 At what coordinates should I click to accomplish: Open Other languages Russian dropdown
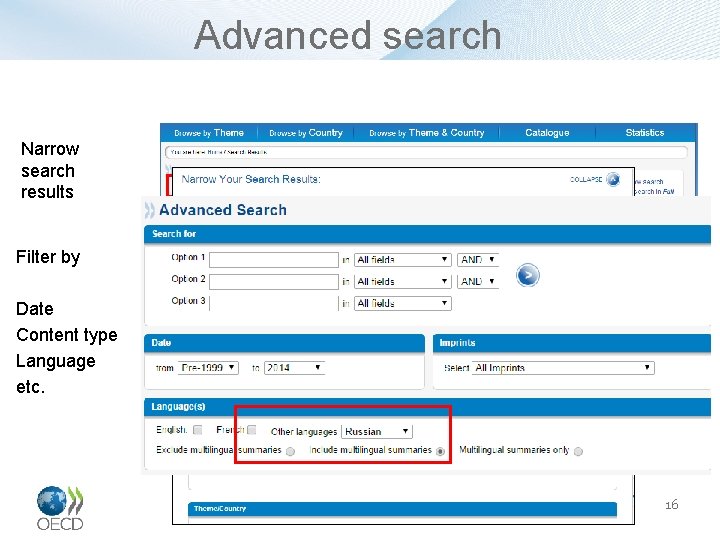(x=377, y=431)
